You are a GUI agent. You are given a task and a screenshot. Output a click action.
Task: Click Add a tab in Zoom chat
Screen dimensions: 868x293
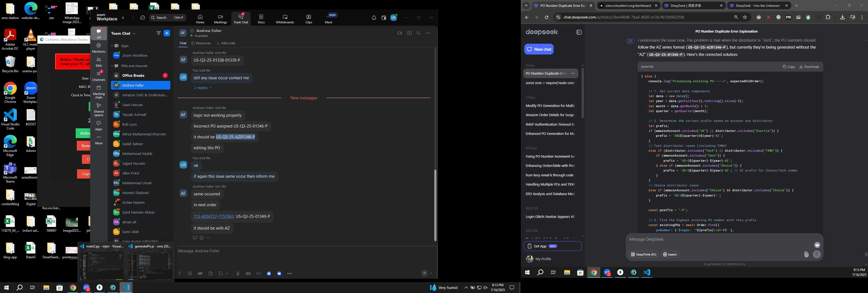click(226, 43)
